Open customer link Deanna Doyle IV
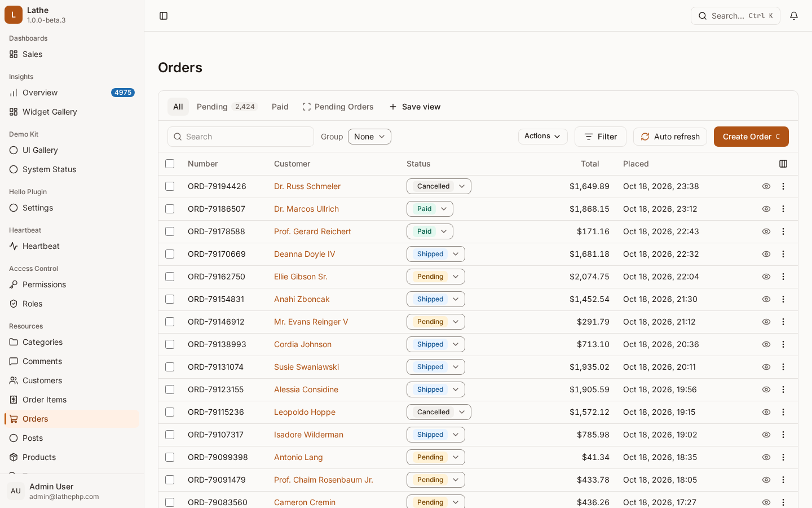The height and width of the screenshot is (508, 812). click(304, 254)
